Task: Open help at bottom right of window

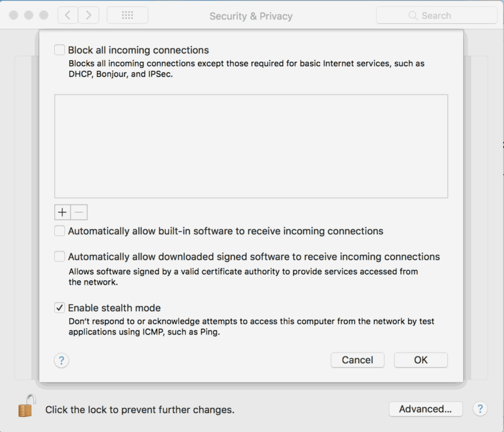Action: (480, 409)
